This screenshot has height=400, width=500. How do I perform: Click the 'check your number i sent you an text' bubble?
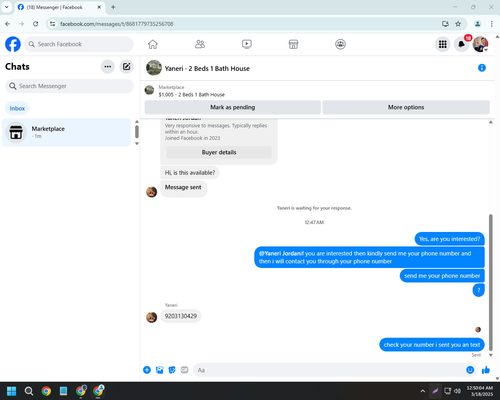pyautogui.click(x=432, y=345)
